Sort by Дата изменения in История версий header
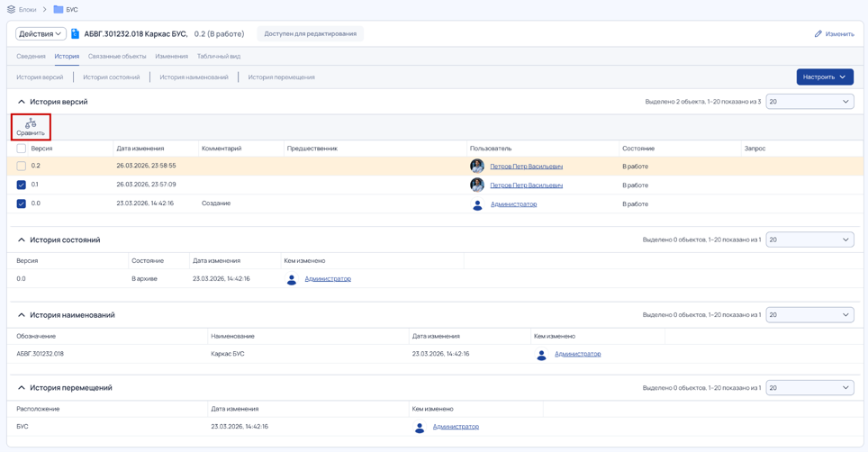The width and height of the screenshot is (868, 452). (x=140, y=149)
